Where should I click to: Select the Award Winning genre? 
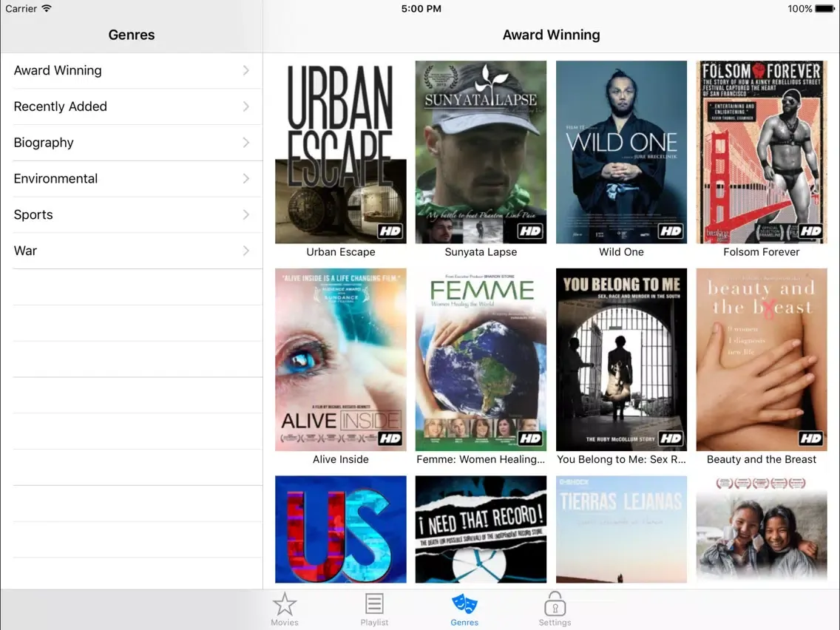(132, 70)
